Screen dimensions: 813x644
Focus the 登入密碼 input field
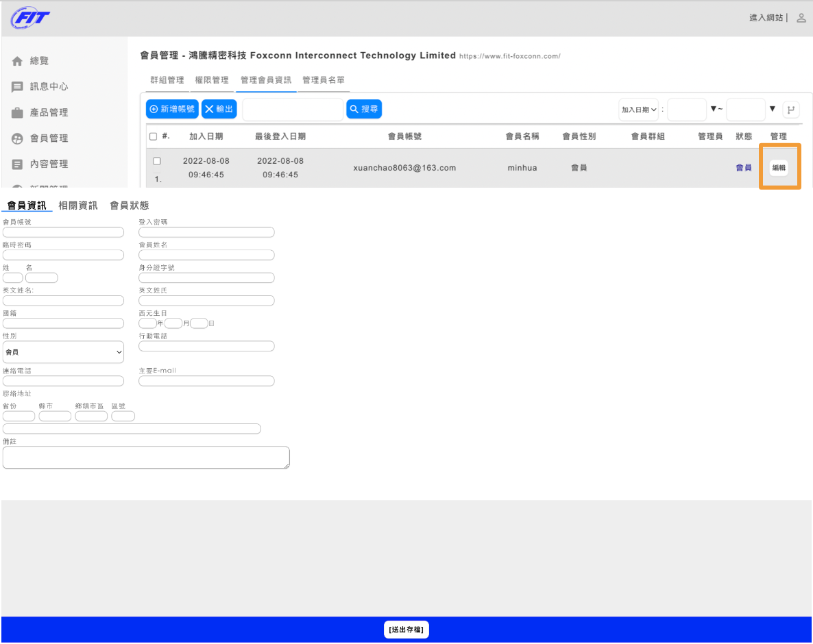206,233
